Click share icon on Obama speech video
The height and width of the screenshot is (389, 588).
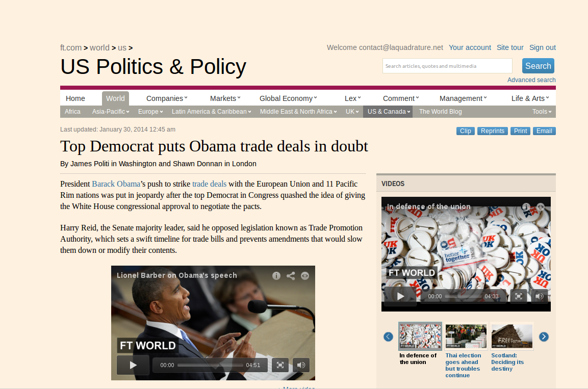point(291,276)
